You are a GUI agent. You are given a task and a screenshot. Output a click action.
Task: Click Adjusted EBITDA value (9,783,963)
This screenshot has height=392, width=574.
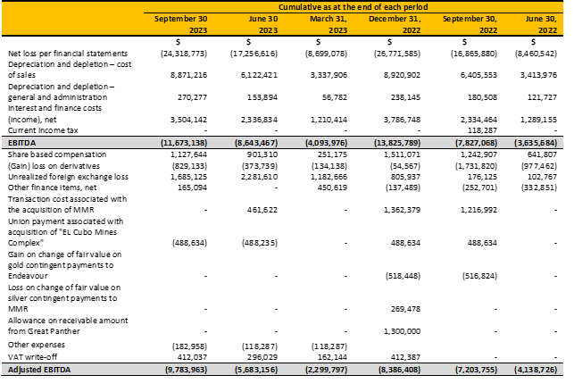[x=186, y=370]
